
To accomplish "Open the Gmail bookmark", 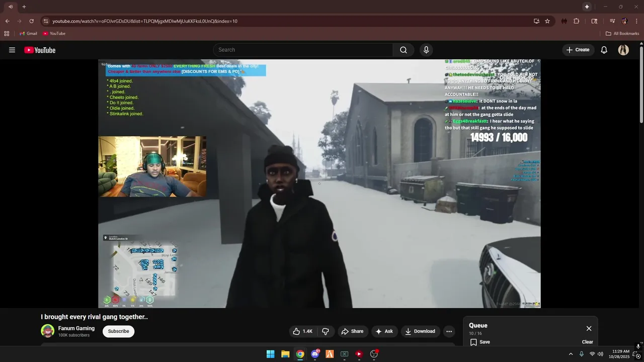I will (x=28, y=34).
